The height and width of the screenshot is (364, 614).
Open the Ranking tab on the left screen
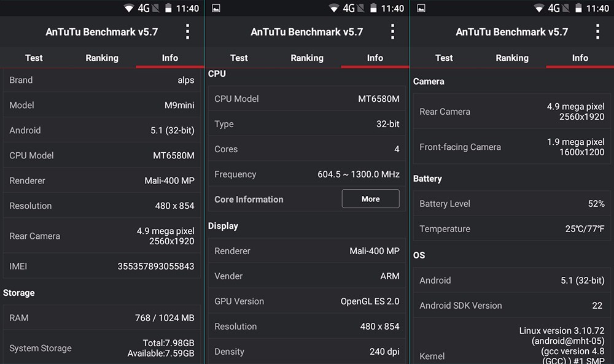click(102, 58)
